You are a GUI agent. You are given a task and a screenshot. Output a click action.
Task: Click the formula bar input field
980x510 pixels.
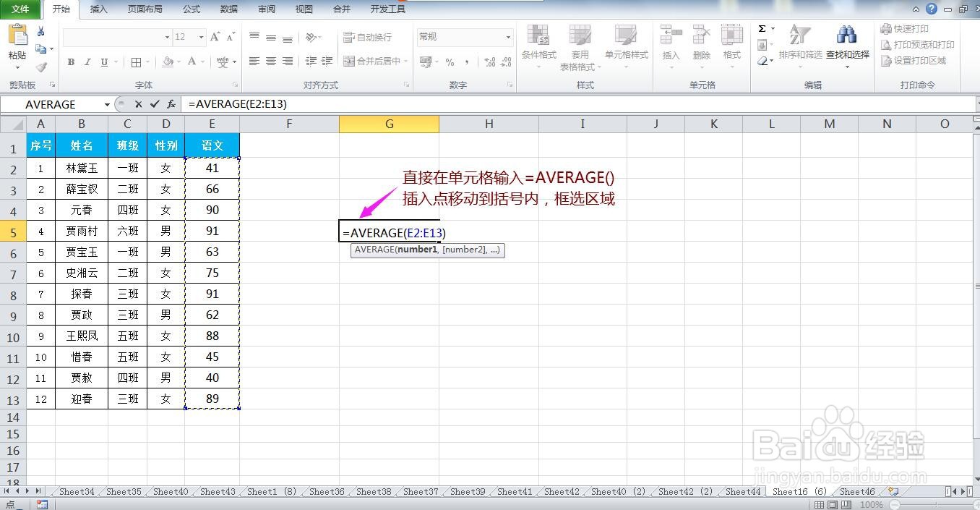(x=577, y=104)
